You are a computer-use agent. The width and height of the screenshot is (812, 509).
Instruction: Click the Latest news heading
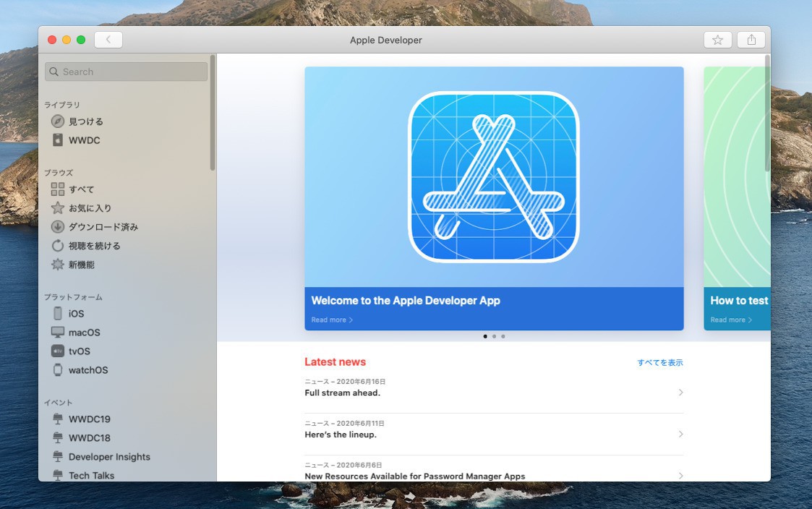pyautogui.click(x=335, y=362)
